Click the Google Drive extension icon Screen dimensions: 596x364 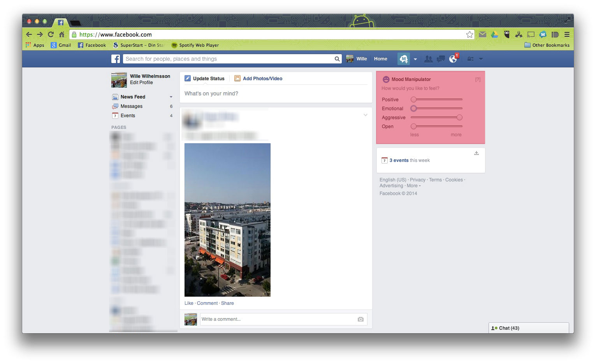point(495,35)
